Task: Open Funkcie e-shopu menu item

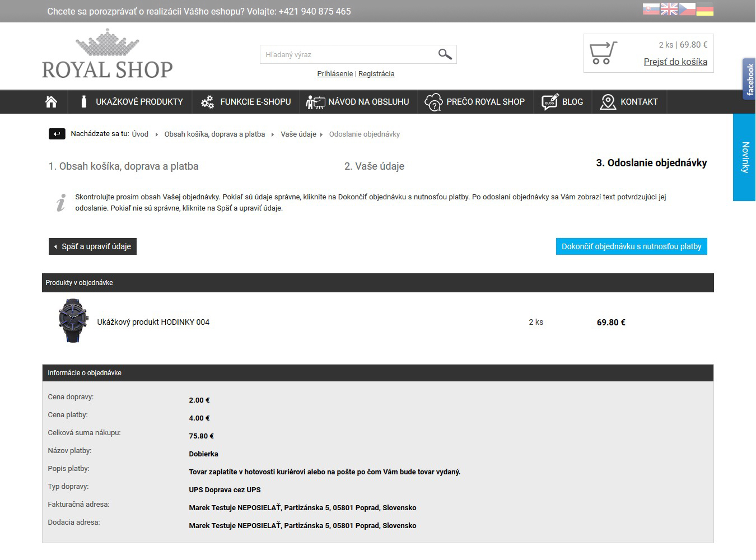Action: pyautogui.click(x=246, y=102)
